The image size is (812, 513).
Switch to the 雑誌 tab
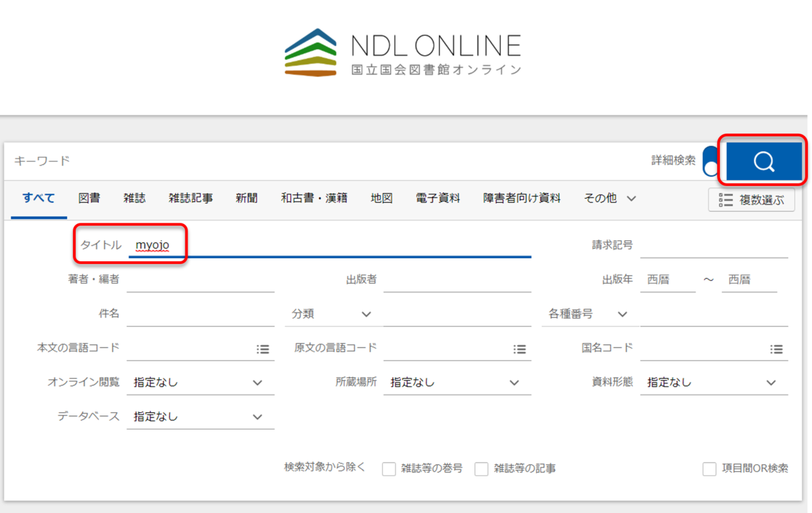[134, 198]
